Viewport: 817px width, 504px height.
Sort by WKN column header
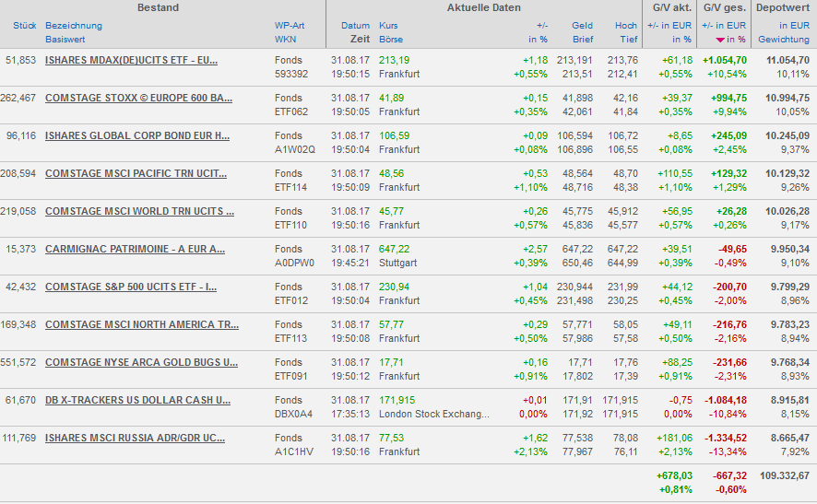(285, 40)
